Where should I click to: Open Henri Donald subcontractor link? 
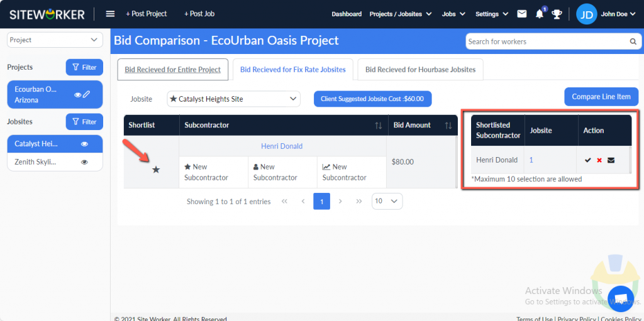click(282, 146)
